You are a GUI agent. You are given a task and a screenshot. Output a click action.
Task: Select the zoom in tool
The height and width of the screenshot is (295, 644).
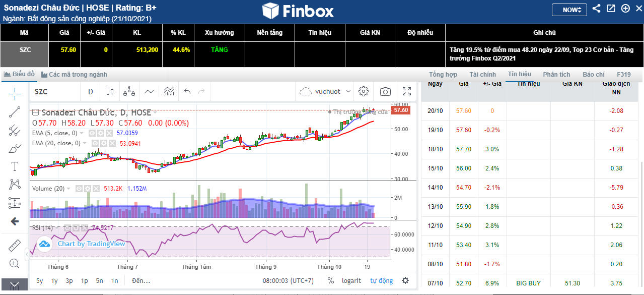click(15, 263)
